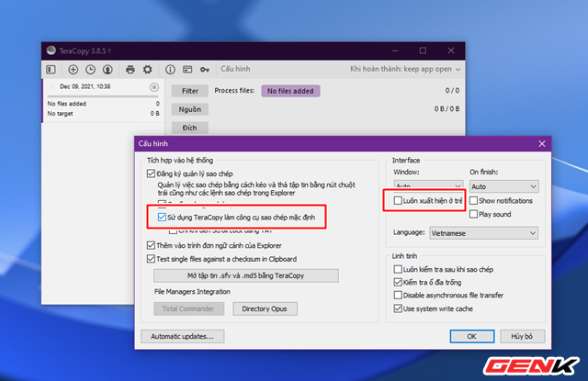Cancel with the Hủy bỏ button
Image resolution: width=588 pixels, height=381 pixels.
[x=523, y=336]
